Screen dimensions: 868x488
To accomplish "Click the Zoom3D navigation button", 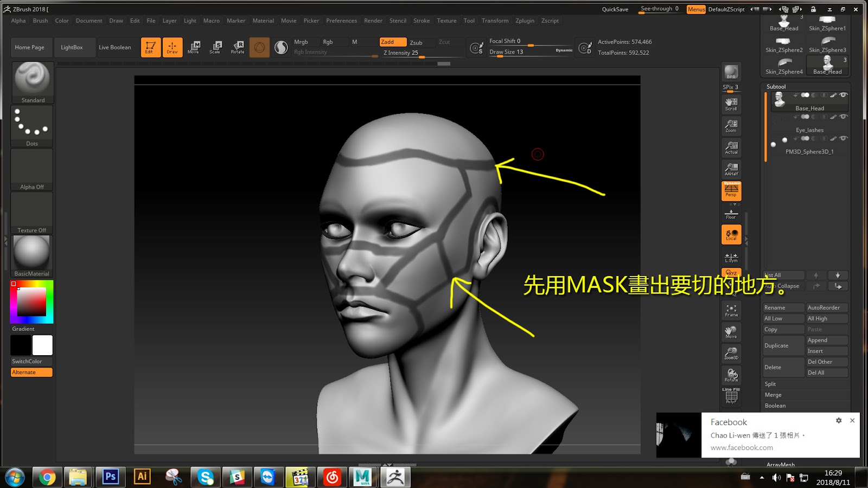I will pyautogui.click(x=731, y=353).
